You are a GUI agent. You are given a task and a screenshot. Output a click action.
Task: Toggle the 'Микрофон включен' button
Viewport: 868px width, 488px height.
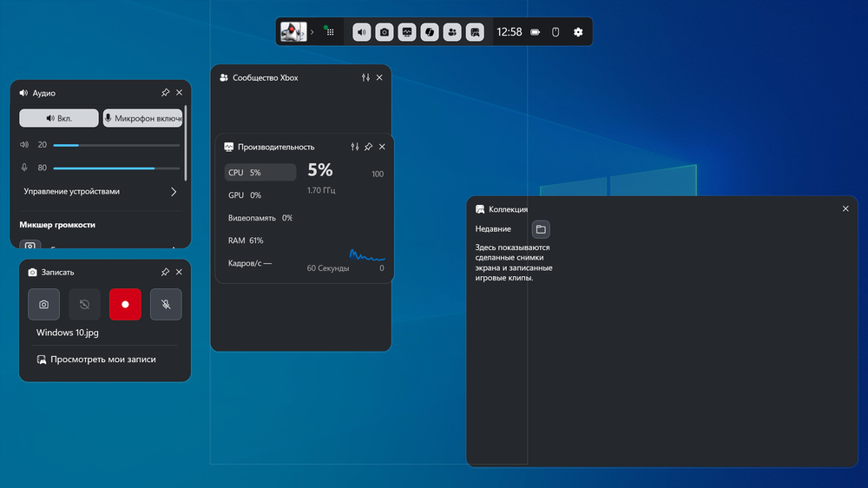(143, 118)
